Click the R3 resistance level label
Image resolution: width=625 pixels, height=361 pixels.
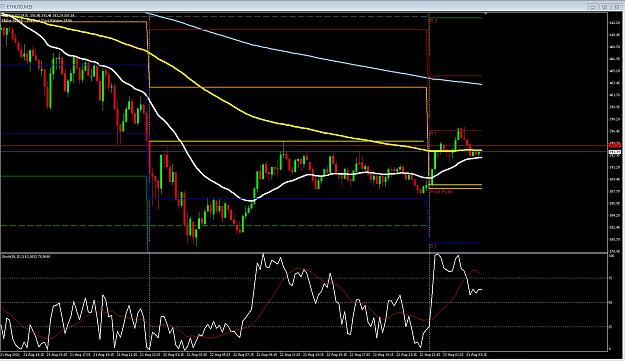point(433,21)
